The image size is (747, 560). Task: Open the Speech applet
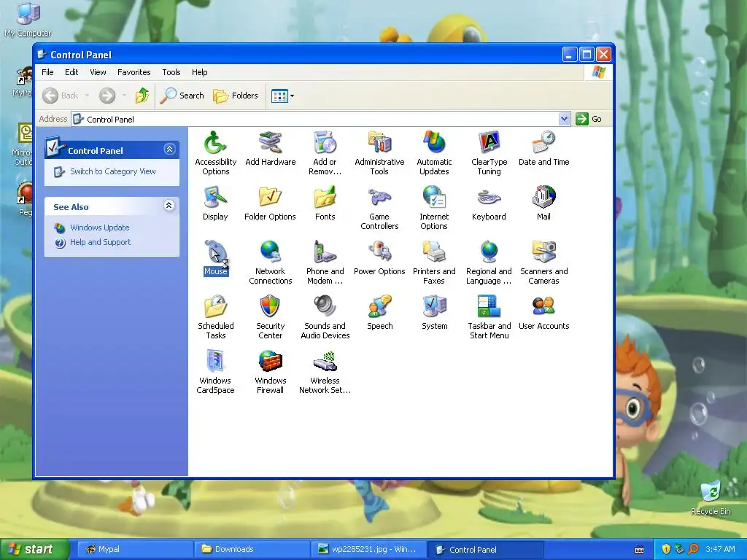379,313
